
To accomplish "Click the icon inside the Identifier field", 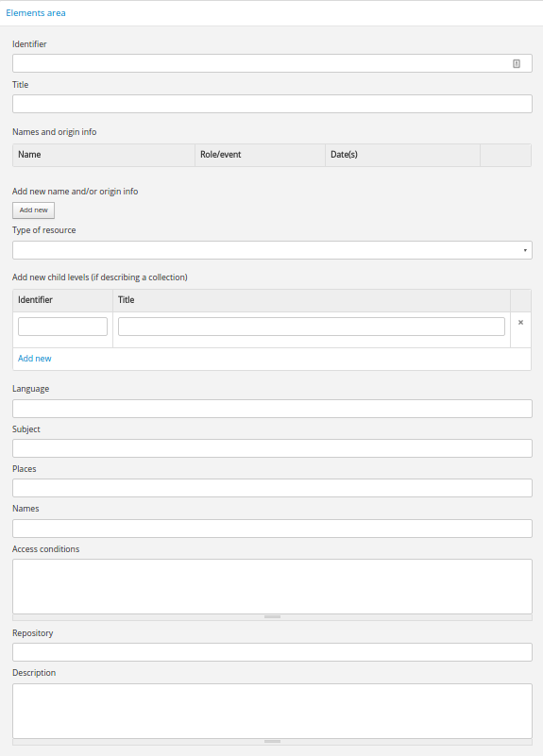I will tap(516, 63).
